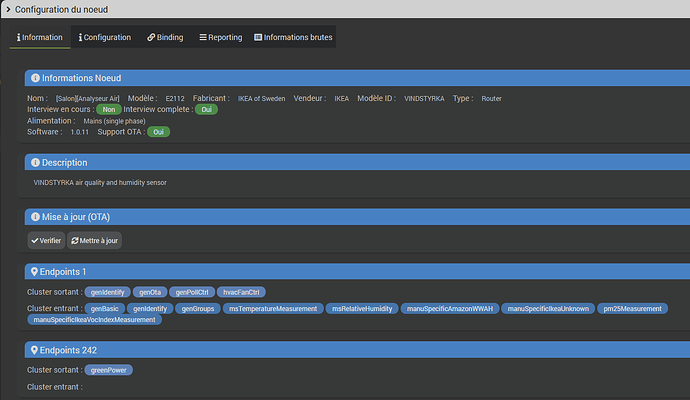Click the Informations Noeud section header
Screen dimensions: 690x400
pos(357,78)
